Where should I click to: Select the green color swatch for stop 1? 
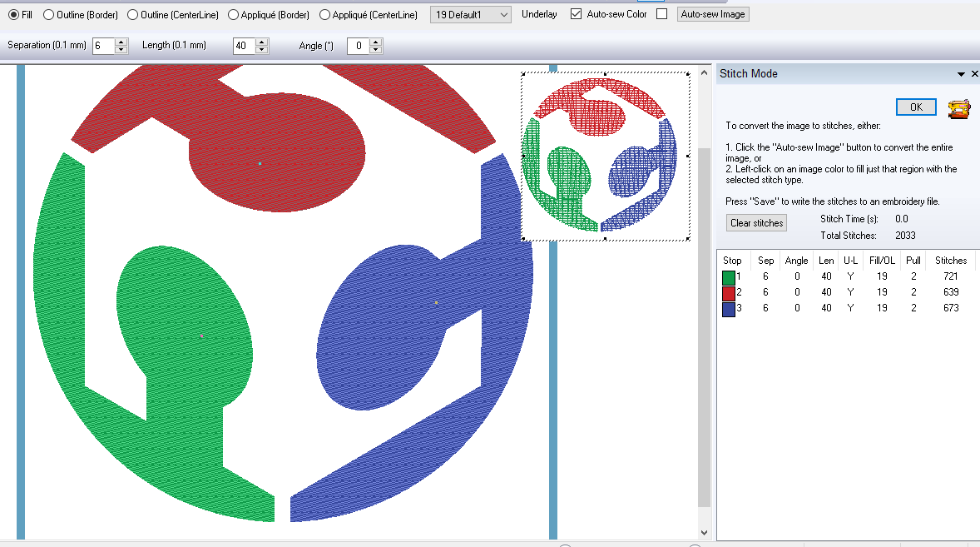coord(728,277)
